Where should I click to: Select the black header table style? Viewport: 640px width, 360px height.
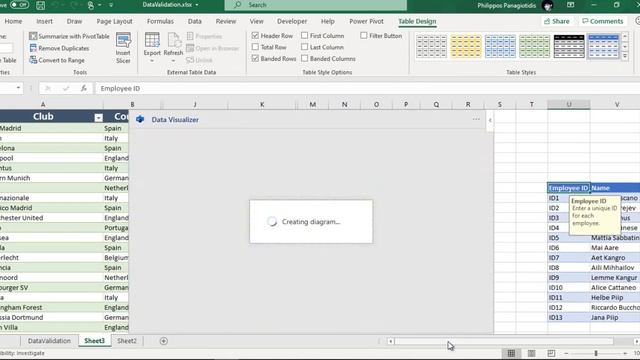[569, 46]
